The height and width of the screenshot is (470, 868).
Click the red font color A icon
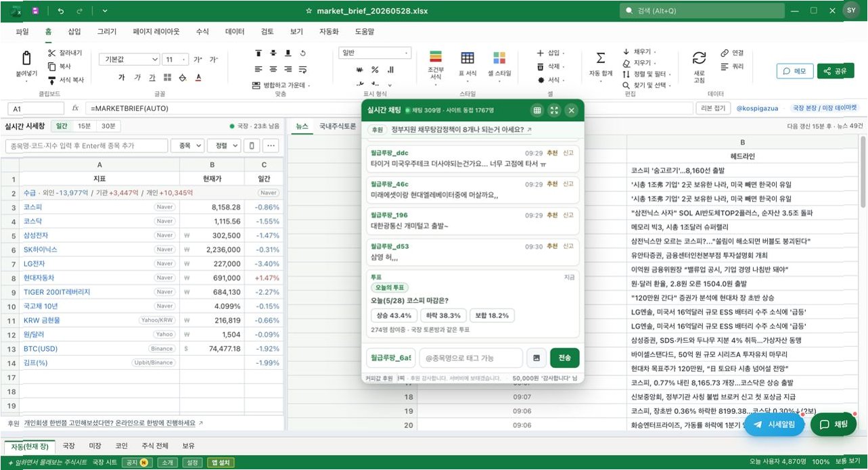click(198, 78)
